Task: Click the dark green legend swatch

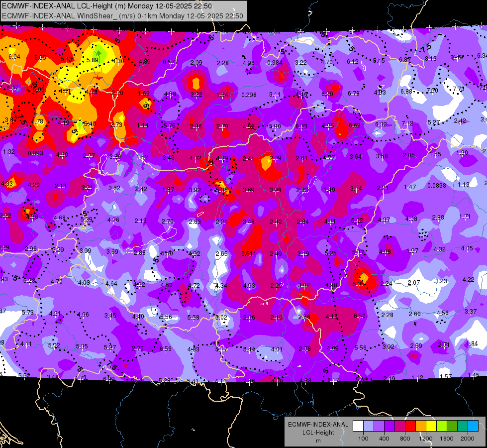Action: 452,426
